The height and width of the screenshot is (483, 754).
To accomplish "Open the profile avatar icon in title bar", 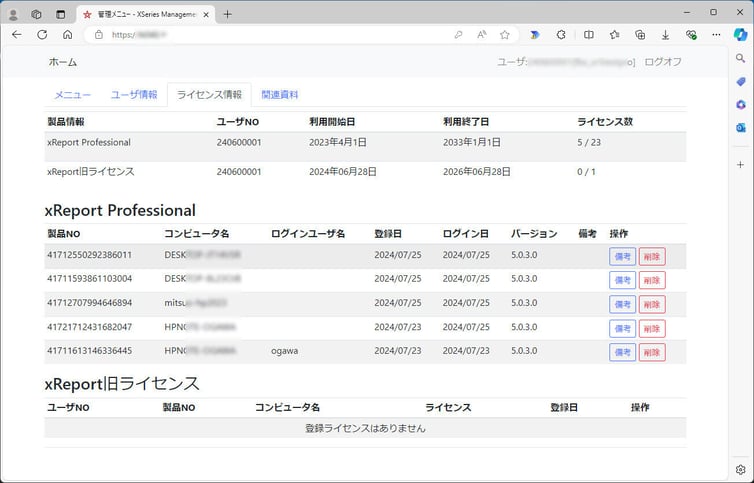I will 13,15.
